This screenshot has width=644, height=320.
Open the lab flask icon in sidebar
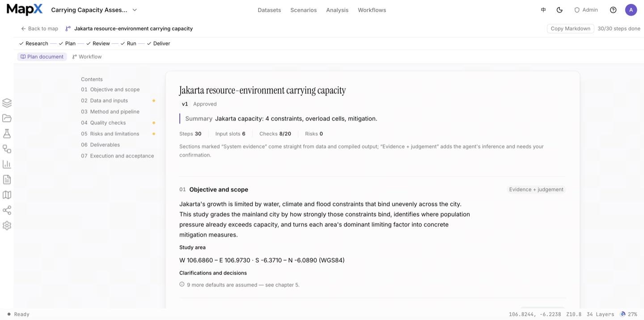(x=7, y=133)
